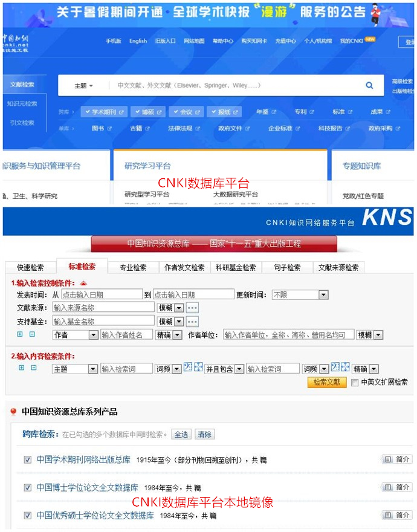
Task: Switch to 文献来源检索 tab
Action: click(x=338, y=267)
